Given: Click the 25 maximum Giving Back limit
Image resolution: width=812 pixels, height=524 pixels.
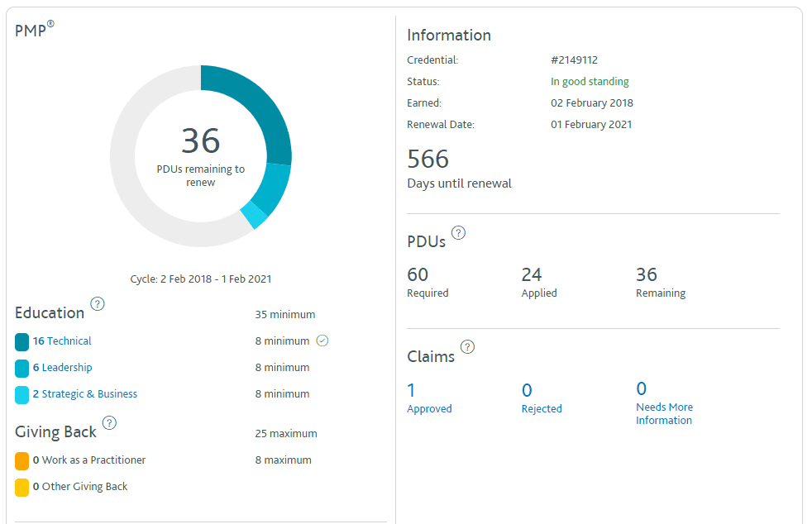Looking at the screenshot, I should click(x=286, y=434).
